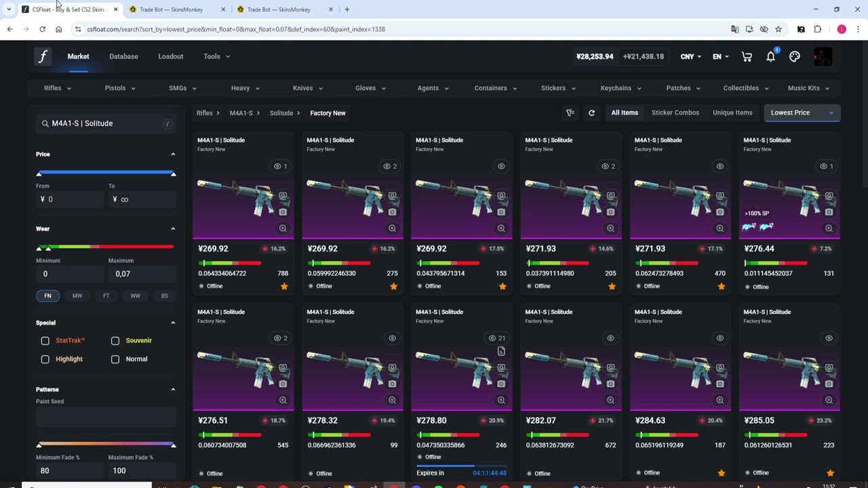Click the ¥28,253.94 balance button
Viewport: 868px width, 488px height.
point(595,57)
